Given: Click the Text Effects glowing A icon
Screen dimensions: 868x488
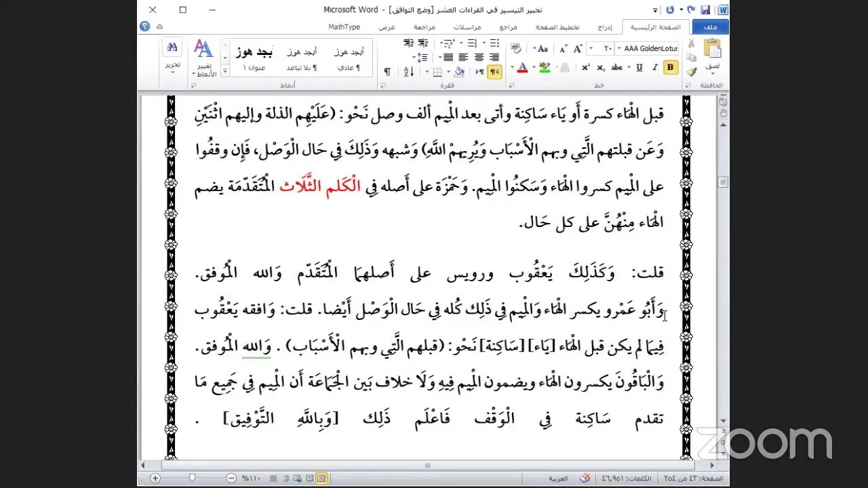Looking at the screenshot, I should (565, 67).
